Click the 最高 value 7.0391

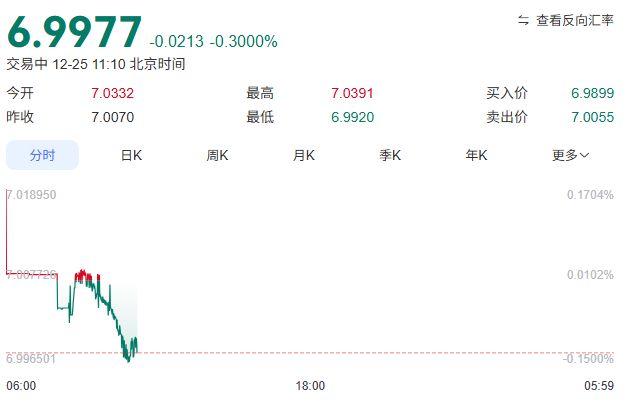(x=351, y=93)
